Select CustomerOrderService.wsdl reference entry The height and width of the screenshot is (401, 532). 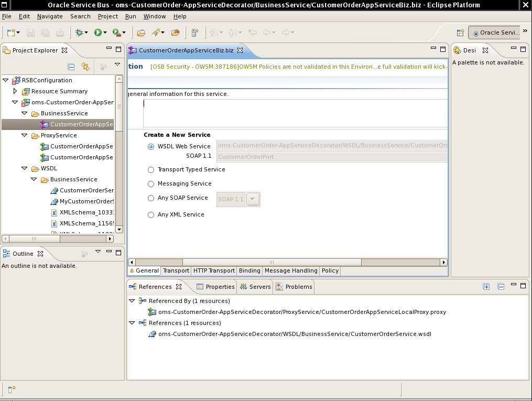(x=290, y=334)
